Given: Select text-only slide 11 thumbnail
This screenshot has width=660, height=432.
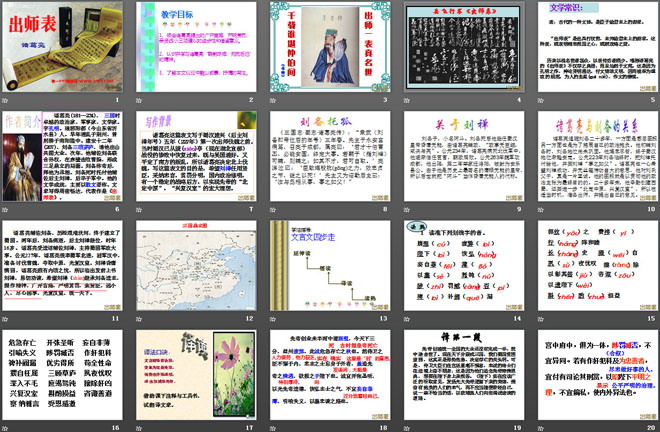Looking at the screenshot, I should 62,266.
